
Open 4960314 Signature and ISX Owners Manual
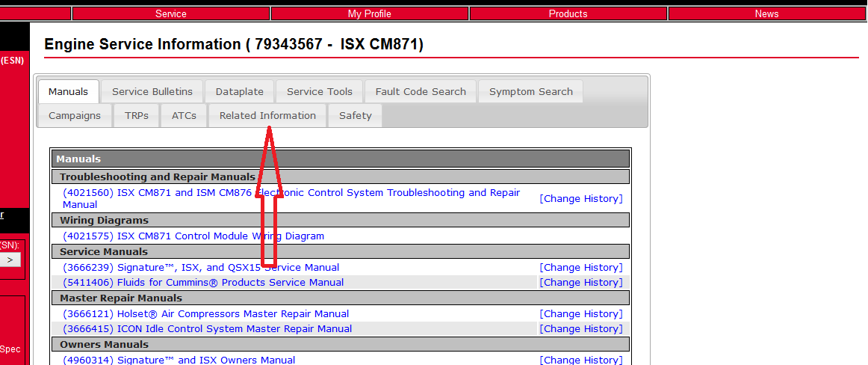tap(179, 360)
